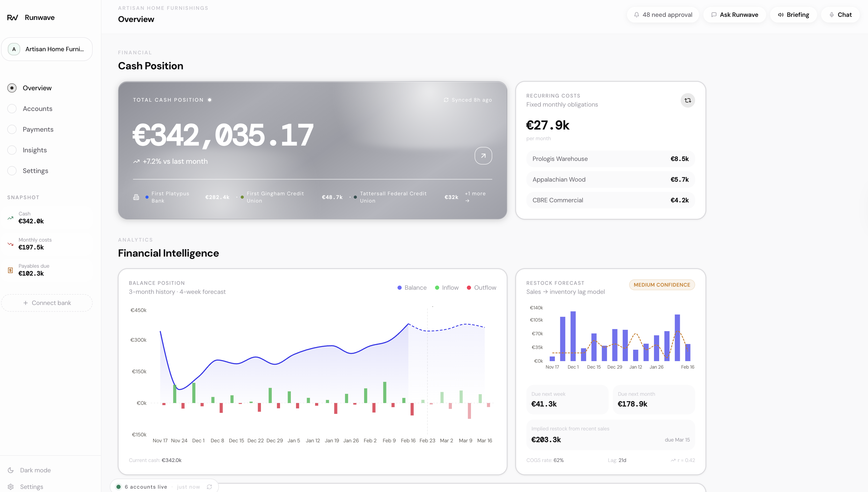Click the Payables due invoice icon
Screen dimensions: 868x492
pyautogui.click(x=10, y=270)
